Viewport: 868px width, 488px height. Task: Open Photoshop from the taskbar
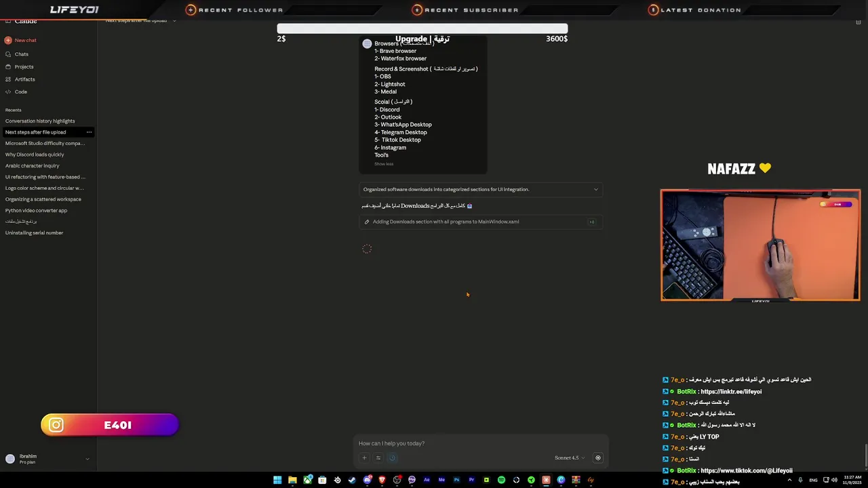(456, 480)
